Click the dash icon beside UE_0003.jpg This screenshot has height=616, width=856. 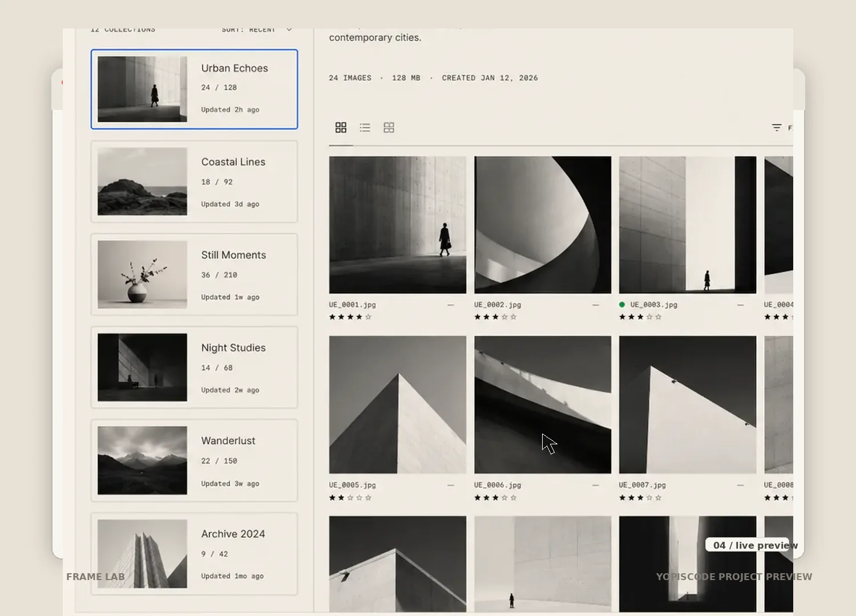[x=741, y=305]
